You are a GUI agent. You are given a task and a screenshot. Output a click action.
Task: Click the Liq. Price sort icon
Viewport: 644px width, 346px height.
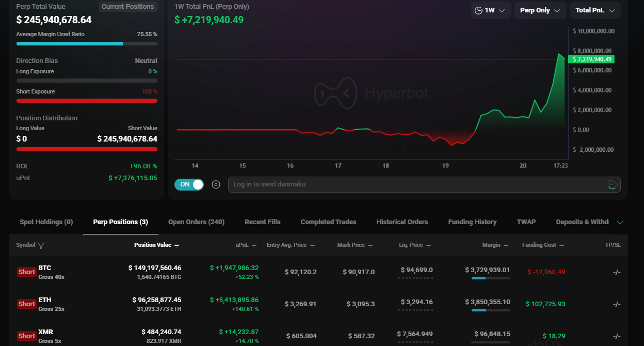coord(428,245)
